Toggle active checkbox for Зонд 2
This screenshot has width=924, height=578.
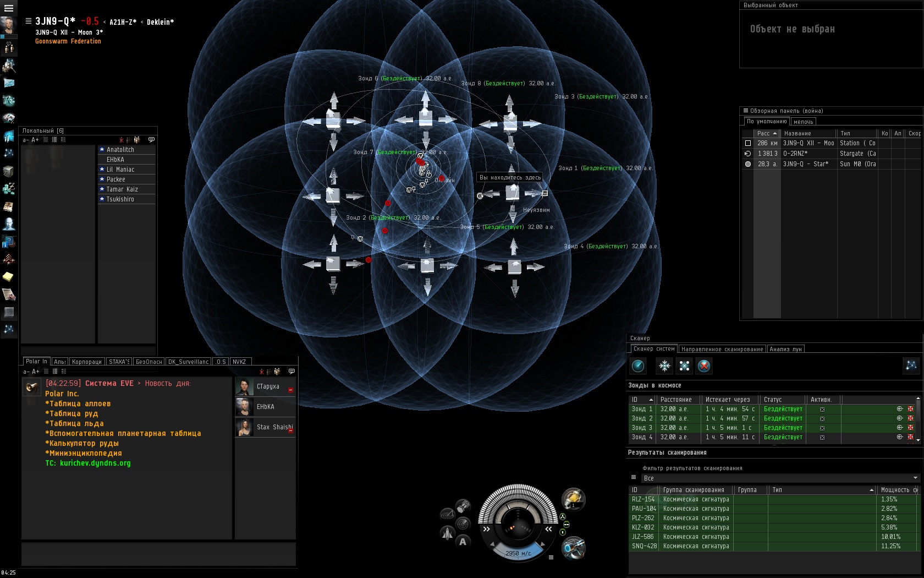point(822,418)
